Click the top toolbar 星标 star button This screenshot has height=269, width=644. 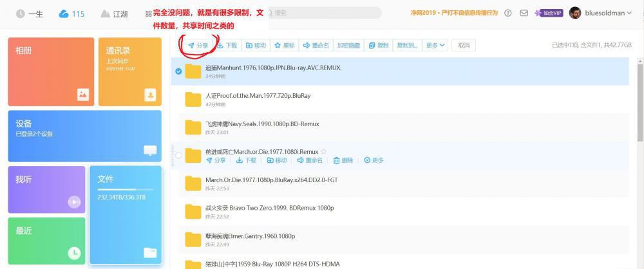(x=285, y=46)
